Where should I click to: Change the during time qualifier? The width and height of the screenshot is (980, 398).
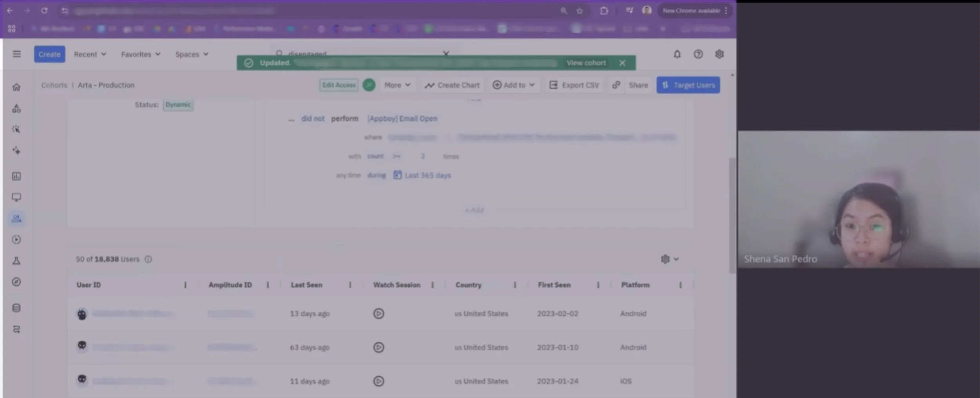376,175
